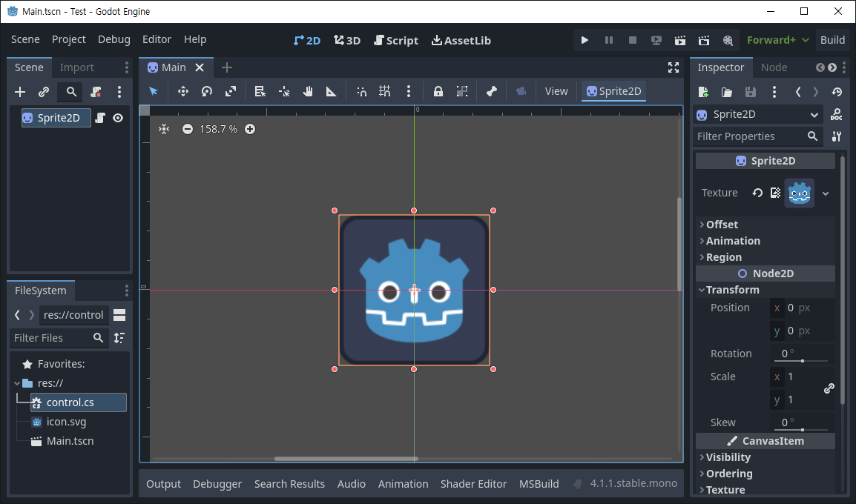
Task: Toggle smart snapping in viewport toolbar
Action: [x=361, y=91]
